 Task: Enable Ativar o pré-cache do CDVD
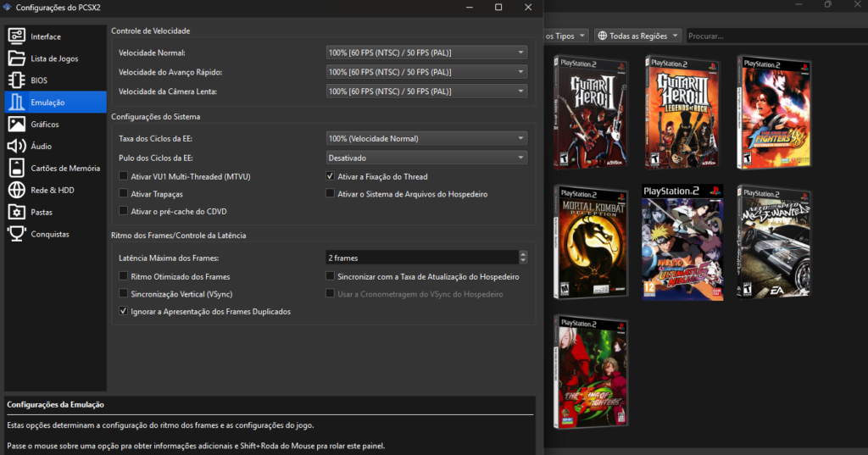(124, 211)
